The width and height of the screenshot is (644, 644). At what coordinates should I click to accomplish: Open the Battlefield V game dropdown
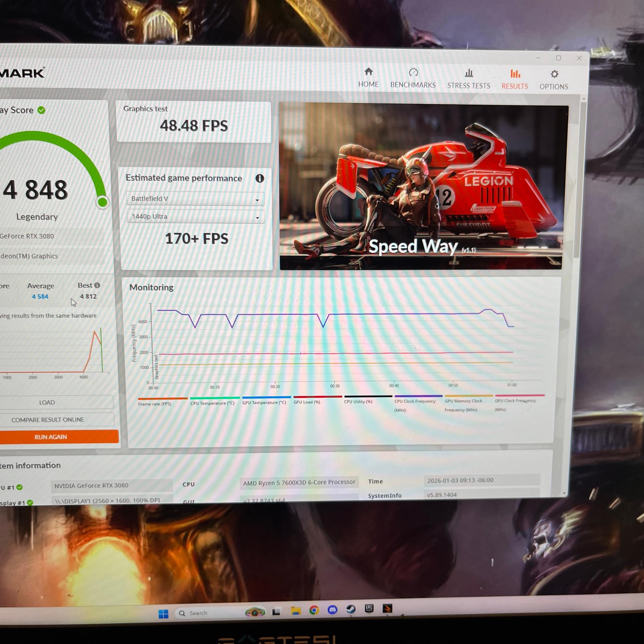(x=195, y=199)
